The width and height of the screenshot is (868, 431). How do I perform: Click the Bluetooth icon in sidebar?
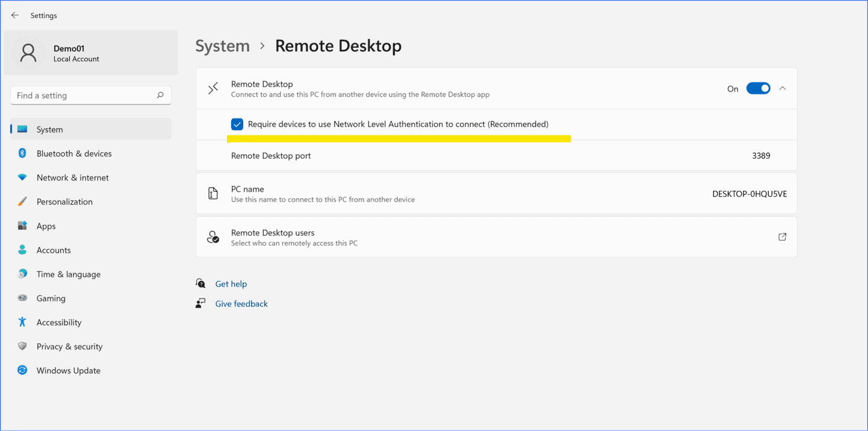point(22,153)
